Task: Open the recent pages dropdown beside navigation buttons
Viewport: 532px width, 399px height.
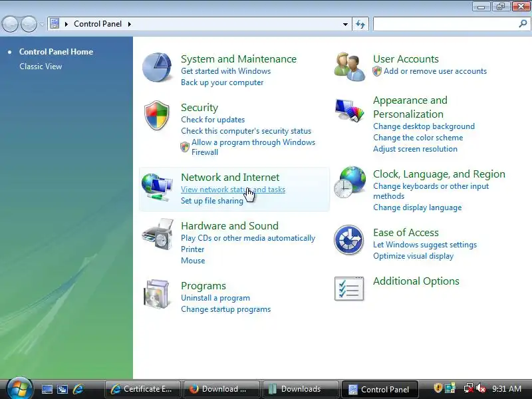Action: pyautogui.click(x=42, y=24)
